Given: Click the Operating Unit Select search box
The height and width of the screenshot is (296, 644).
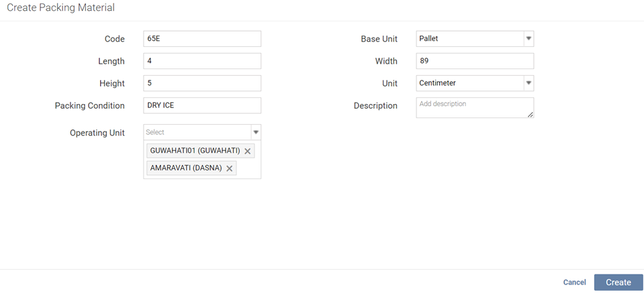Looking at the screenshot, I should [197, 133].
